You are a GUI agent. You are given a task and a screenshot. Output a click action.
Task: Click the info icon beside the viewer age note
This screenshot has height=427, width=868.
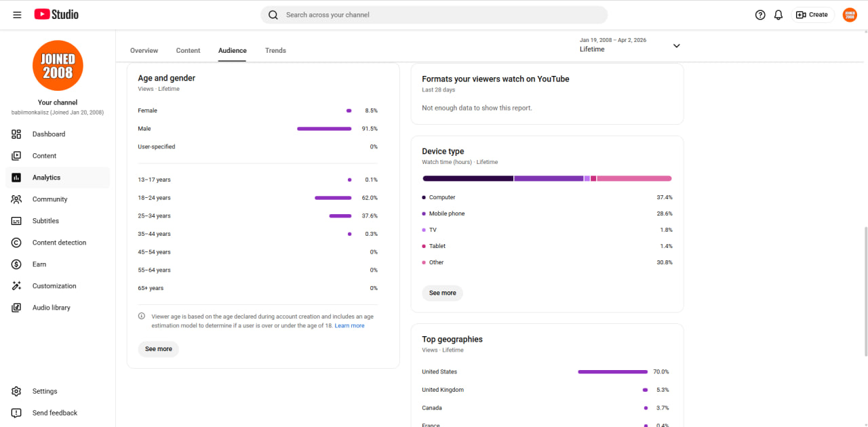(x=142, y=317)
